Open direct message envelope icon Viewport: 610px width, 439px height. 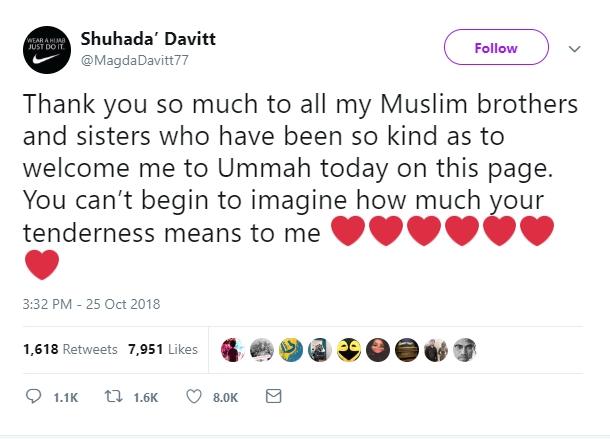coord(272,397)
